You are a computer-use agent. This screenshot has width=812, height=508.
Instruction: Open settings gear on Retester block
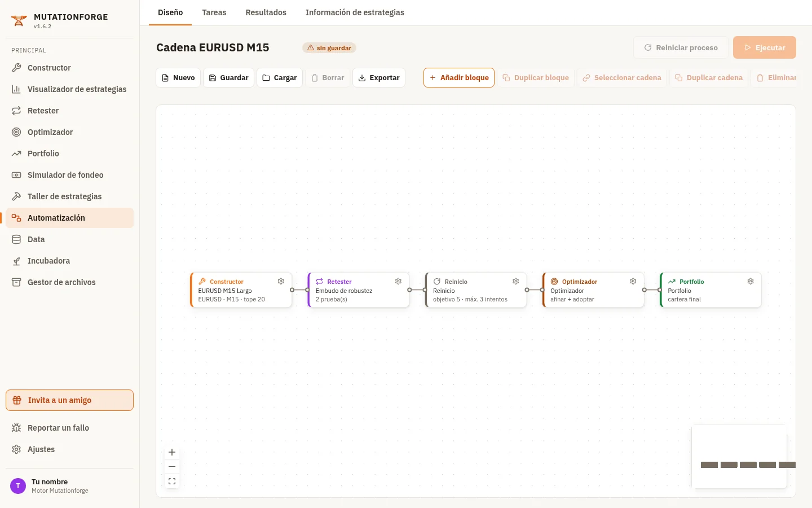point(398,281)
